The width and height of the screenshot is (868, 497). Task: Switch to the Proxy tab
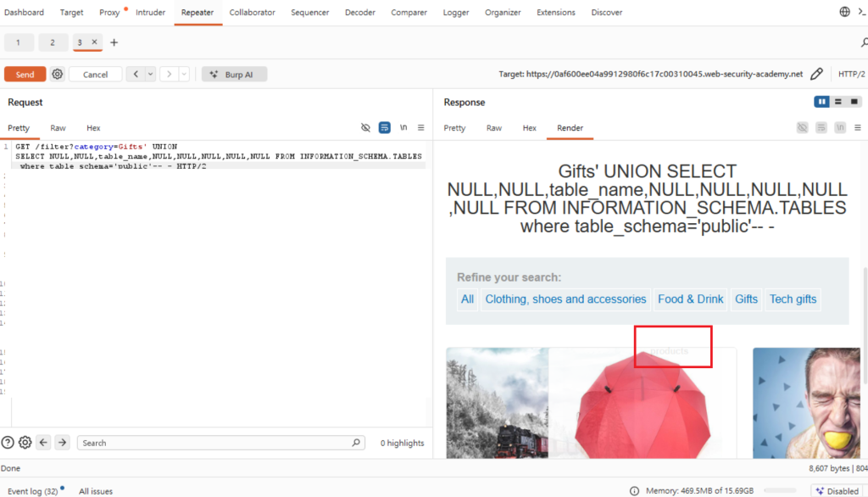point(109,12)
